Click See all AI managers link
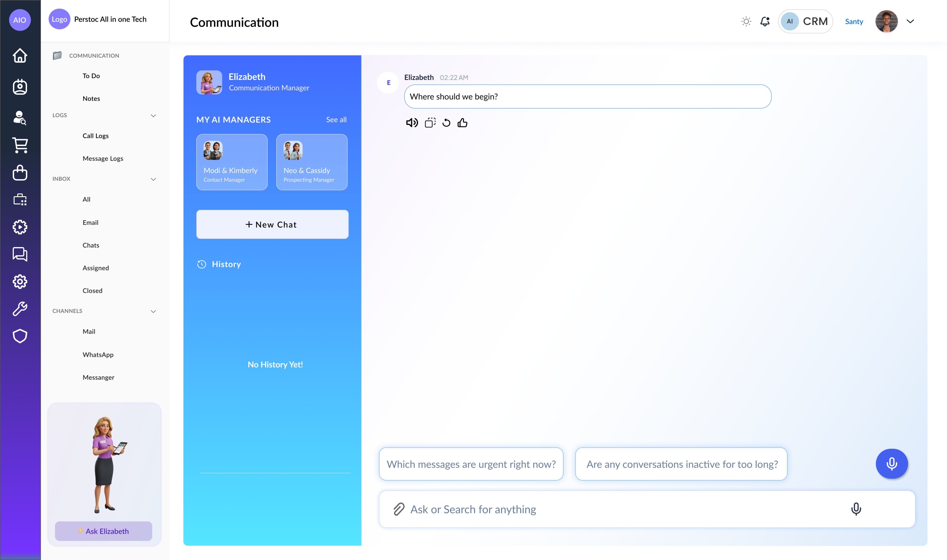The height and width of the screenshot is (560, 947). (x=336, y=120)
